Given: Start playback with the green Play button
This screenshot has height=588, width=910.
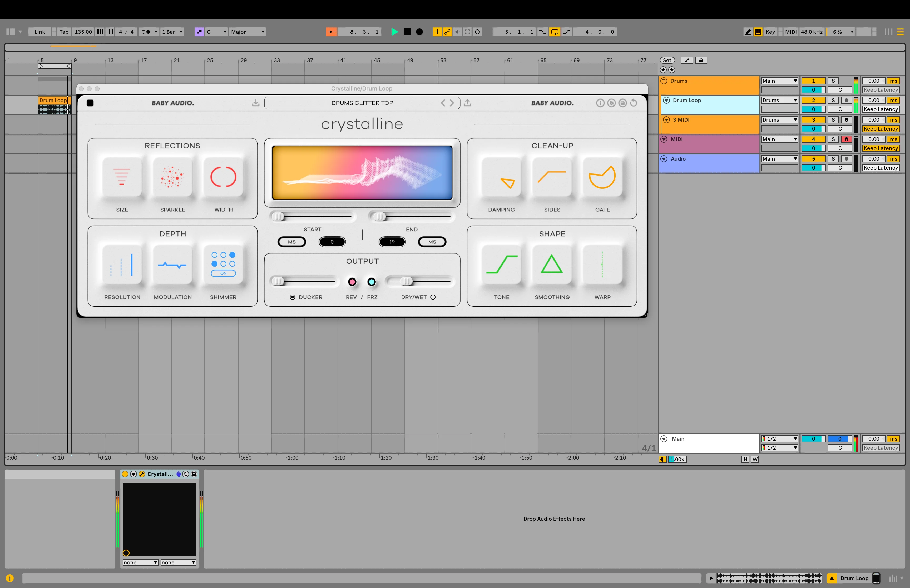Looking at the screenshot, I should (x=394, y=32).
